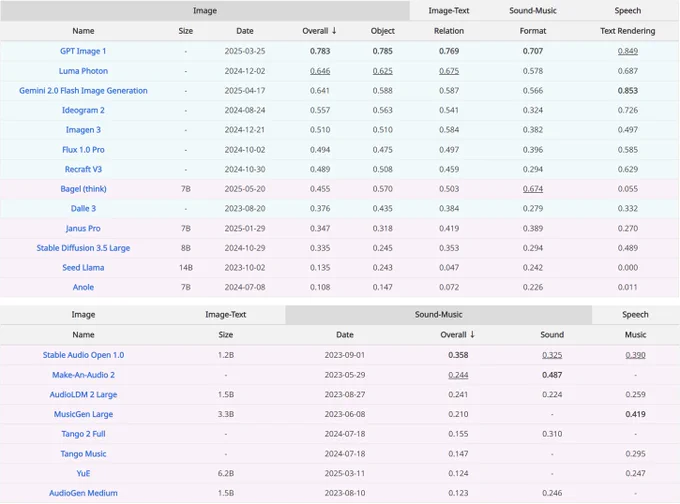This screenshot has height=504, width=680.
Task: Click date 2025-03-25 cell
Action: click(245, 51)
